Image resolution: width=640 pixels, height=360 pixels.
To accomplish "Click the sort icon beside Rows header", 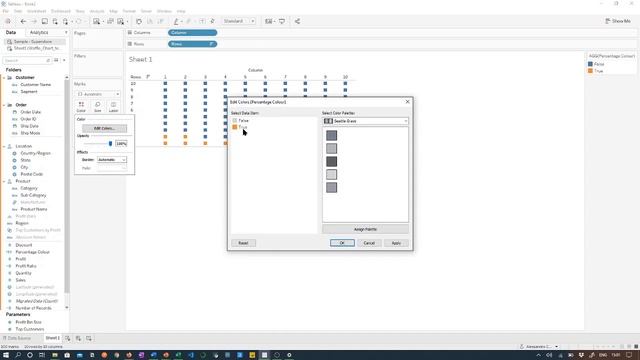I will (148, 77).
